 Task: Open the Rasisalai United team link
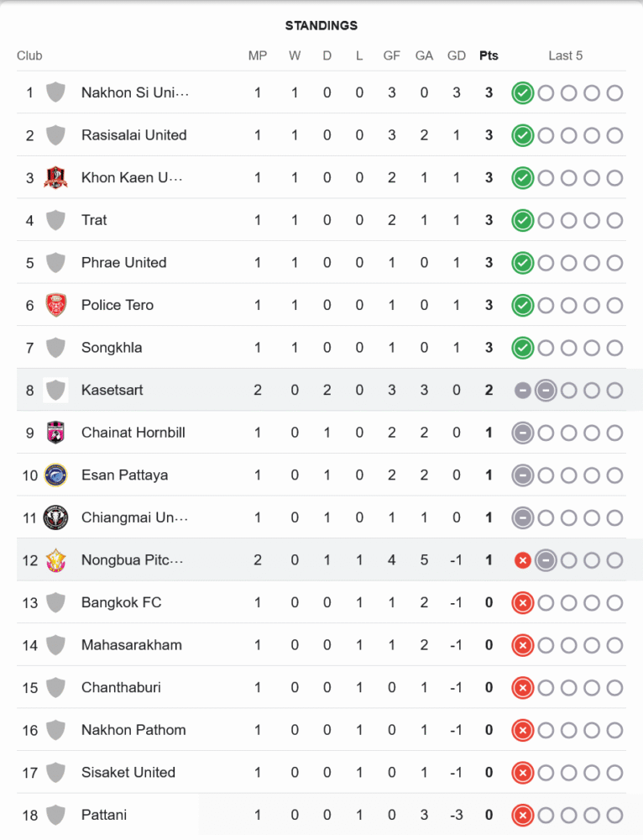coord(133,135)
